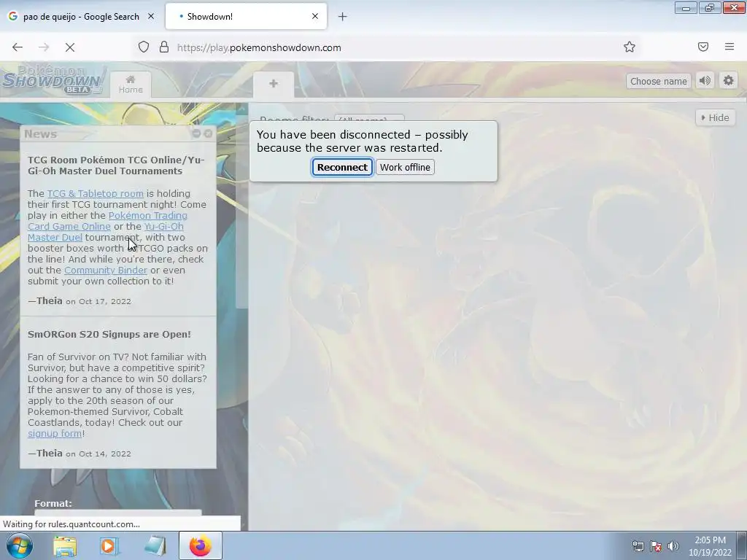Click the Pokémon Showdown BETA logo
747x560 pixels.
click(53, 79)
